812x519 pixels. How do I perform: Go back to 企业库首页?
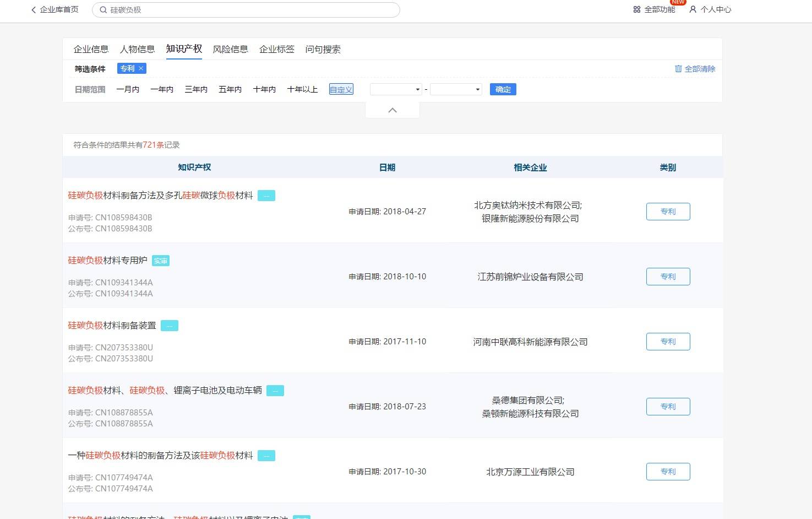click(55, 9)
